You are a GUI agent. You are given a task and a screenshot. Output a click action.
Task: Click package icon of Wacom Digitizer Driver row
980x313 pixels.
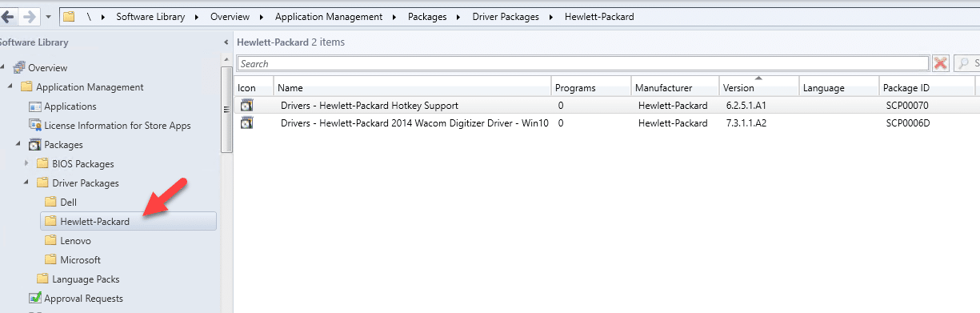coord(247,123)
